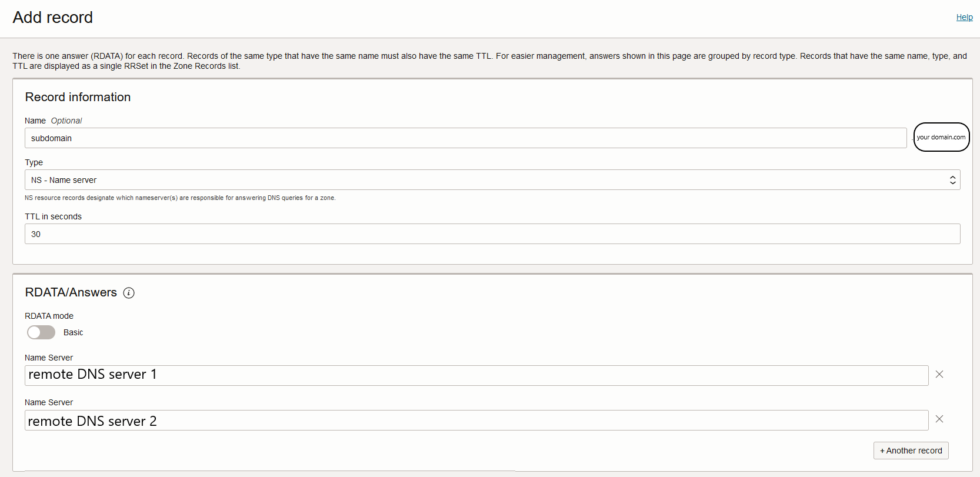This screenshot has height=477, width=980.
Task: Click the remote DNS server 2 field
Action: pos(476,421)
